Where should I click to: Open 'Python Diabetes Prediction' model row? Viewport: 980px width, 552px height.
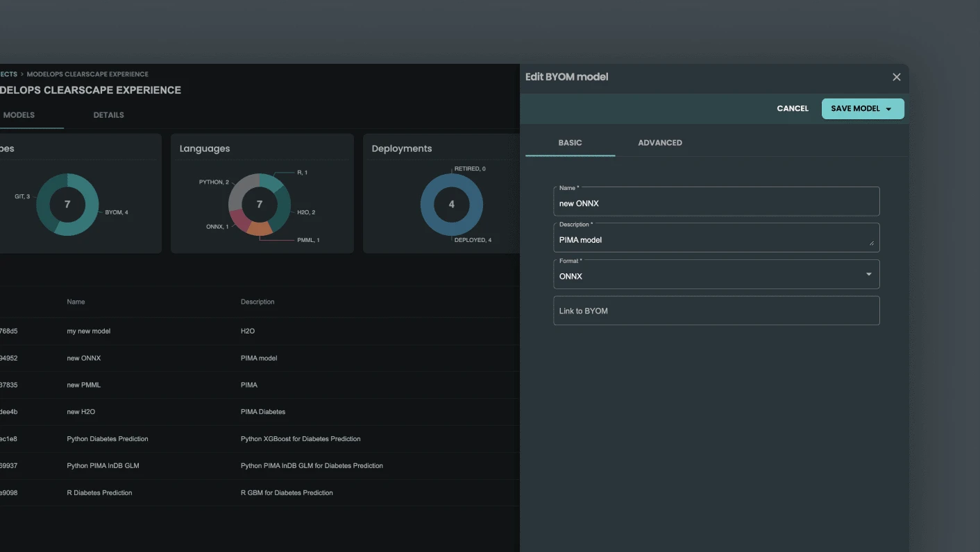tap(108, 439)
